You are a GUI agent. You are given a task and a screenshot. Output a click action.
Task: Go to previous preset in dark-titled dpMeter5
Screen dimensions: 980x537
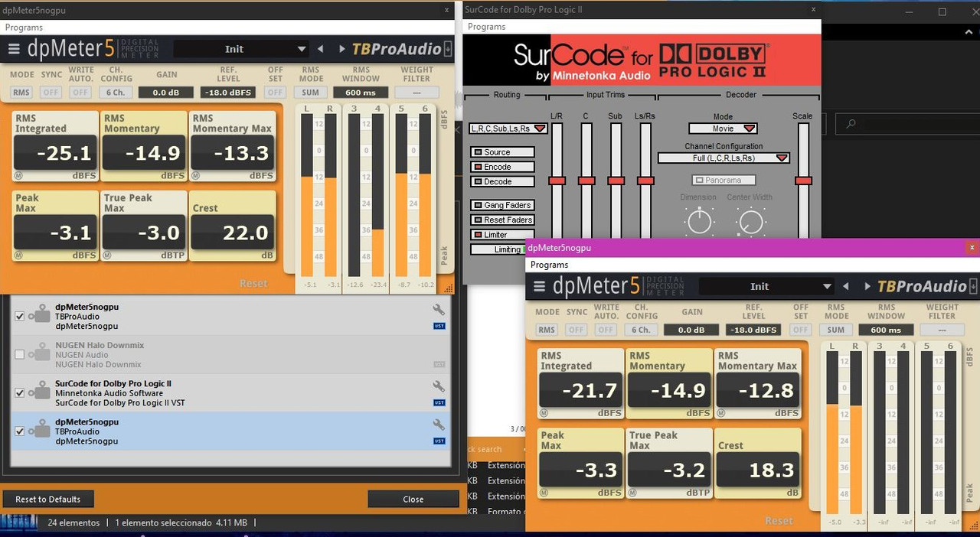point(321,49)
